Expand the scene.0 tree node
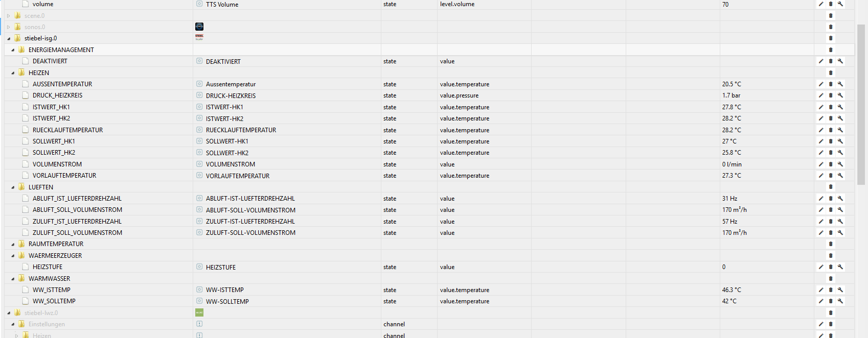 click(9, 16)
